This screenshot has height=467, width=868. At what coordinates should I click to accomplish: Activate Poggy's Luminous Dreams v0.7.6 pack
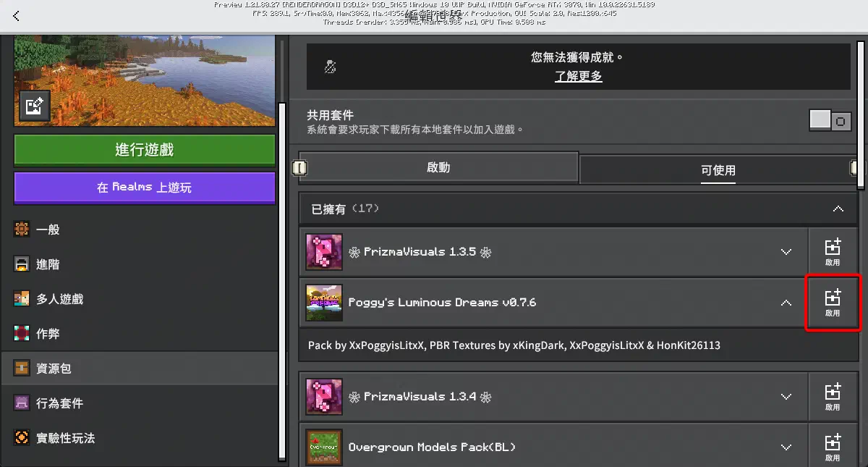[833, 303]
